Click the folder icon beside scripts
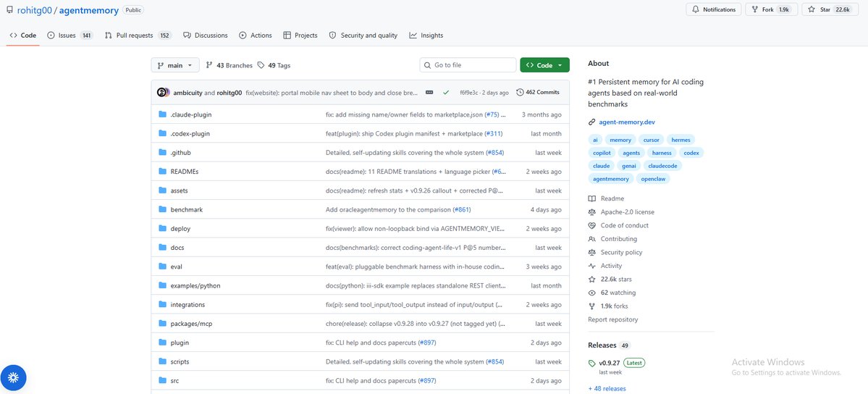 tap(162, 361)
